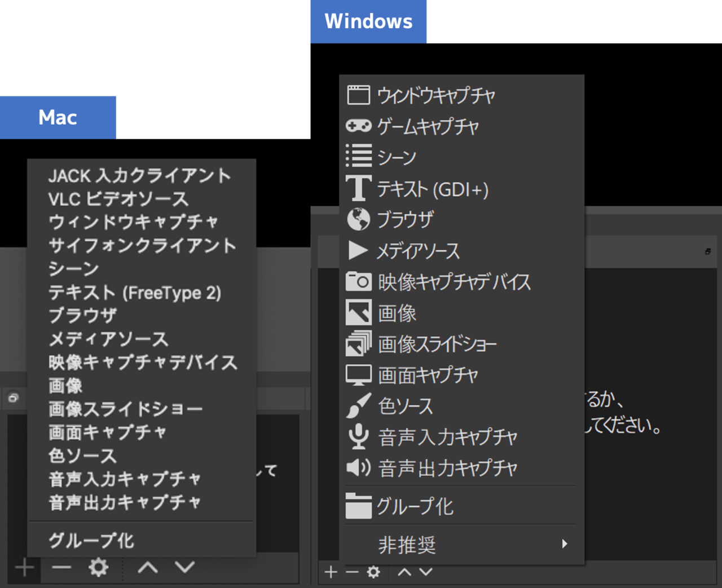Click the Windows dock panel float icon

coord(708,251)
